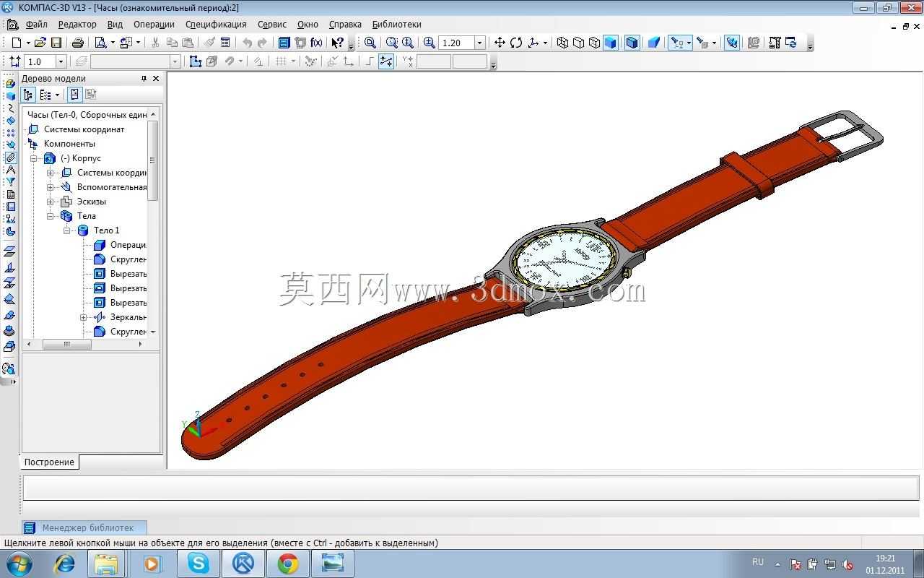Select Системы координат top tree item
The image size is (924, 578).
tap(84, 129)
